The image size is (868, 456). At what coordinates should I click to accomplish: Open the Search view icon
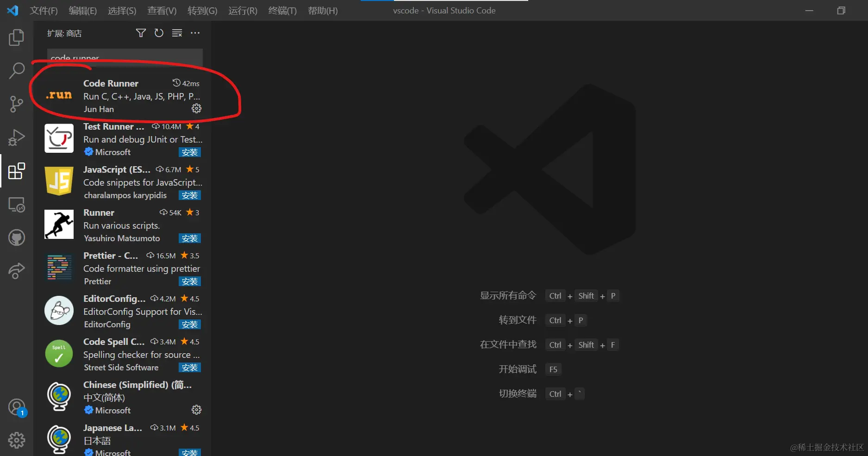pyautogui.click(x=17, y=71)
